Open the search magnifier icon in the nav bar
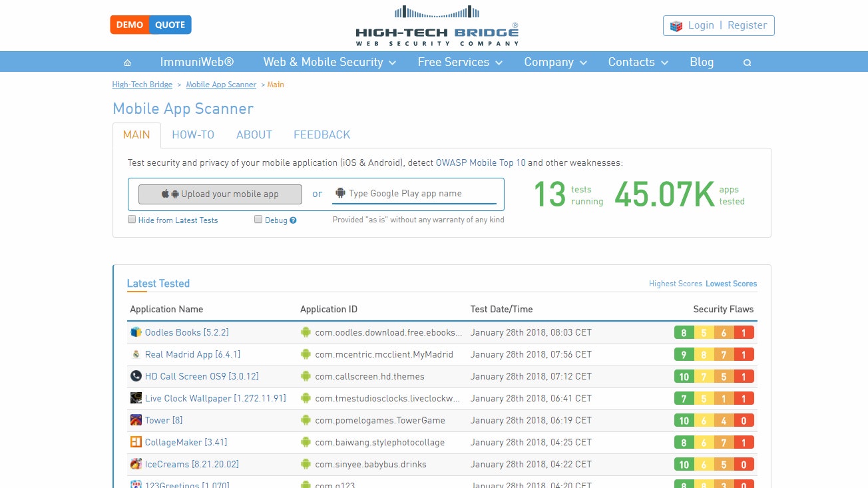The height and width of the screenshot is (488, 868). tap(747, 63)
